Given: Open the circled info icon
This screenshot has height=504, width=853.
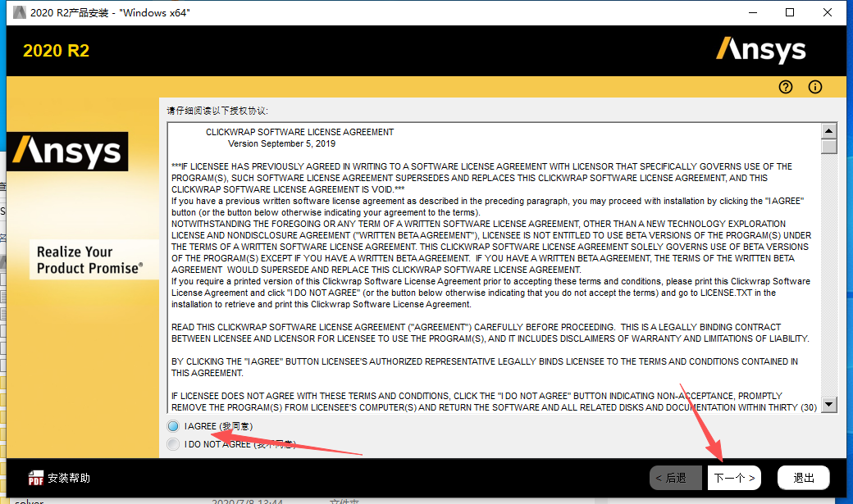Looking at the screenshot, I should pos(814,87).
